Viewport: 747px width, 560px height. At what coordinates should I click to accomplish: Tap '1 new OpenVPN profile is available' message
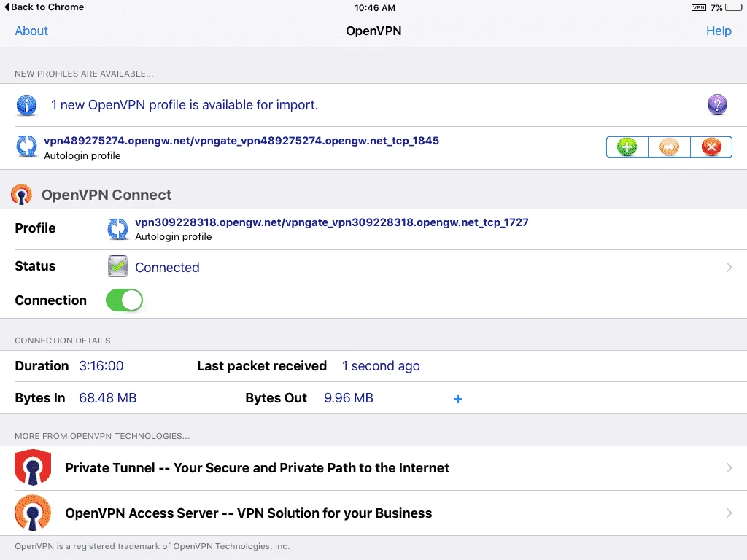click(x=185, y=105)
